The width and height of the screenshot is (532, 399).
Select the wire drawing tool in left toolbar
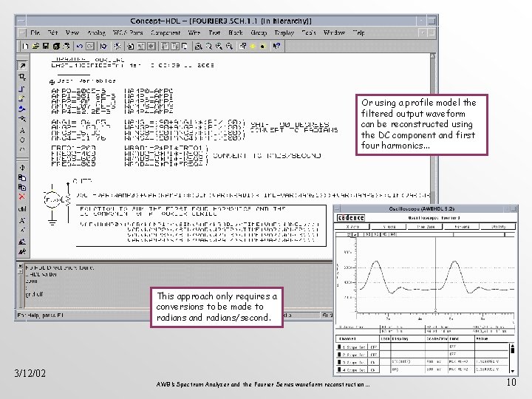click(x=22, y=89)
